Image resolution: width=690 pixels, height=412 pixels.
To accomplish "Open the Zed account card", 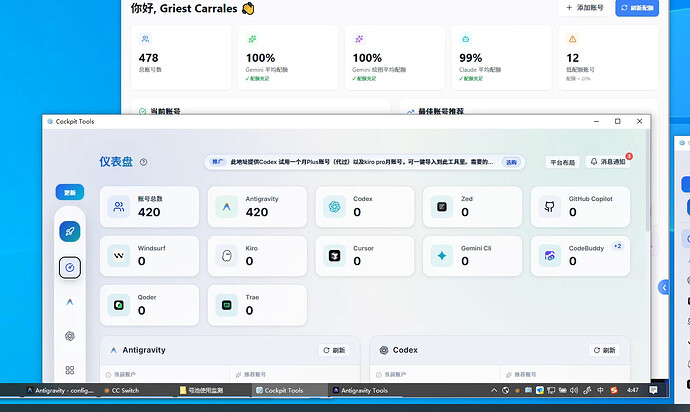I will [x=473, y=207].
